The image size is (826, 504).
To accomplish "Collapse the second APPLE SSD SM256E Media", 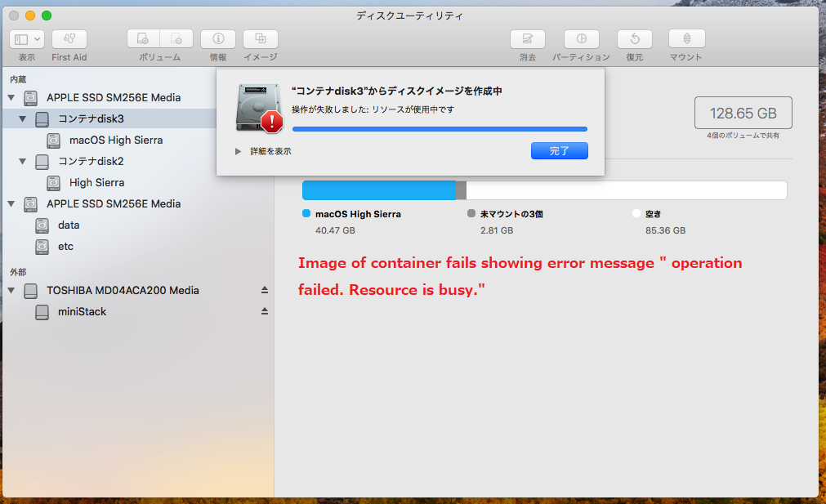I will point(11,204).
